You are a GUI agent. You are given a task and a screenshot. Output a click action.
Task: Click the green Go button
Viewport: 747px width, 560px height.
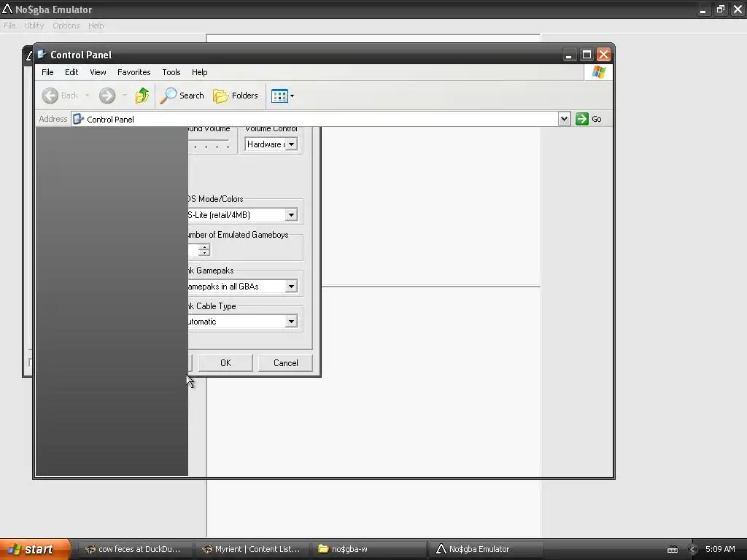point(589,119)
